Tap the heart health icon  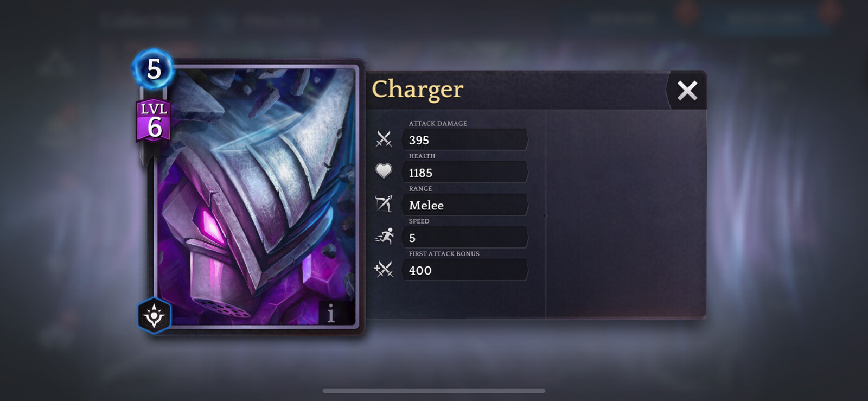384,171
